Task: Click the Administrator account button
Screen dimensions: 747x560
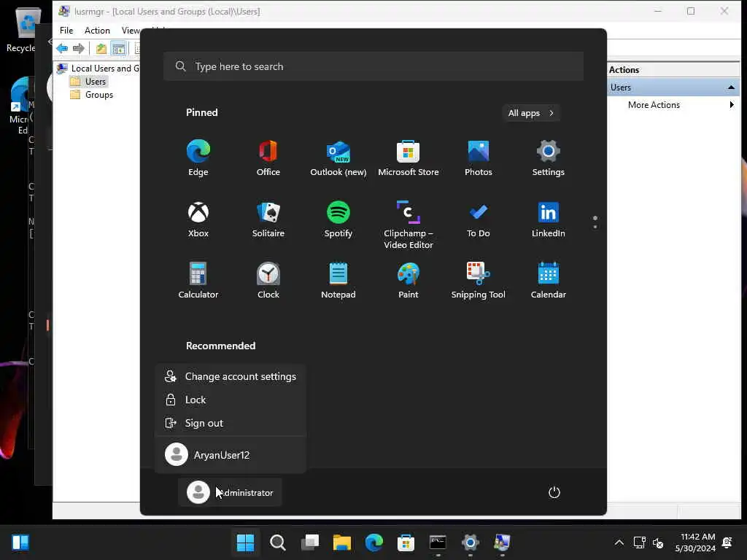Action: [230, 492]
